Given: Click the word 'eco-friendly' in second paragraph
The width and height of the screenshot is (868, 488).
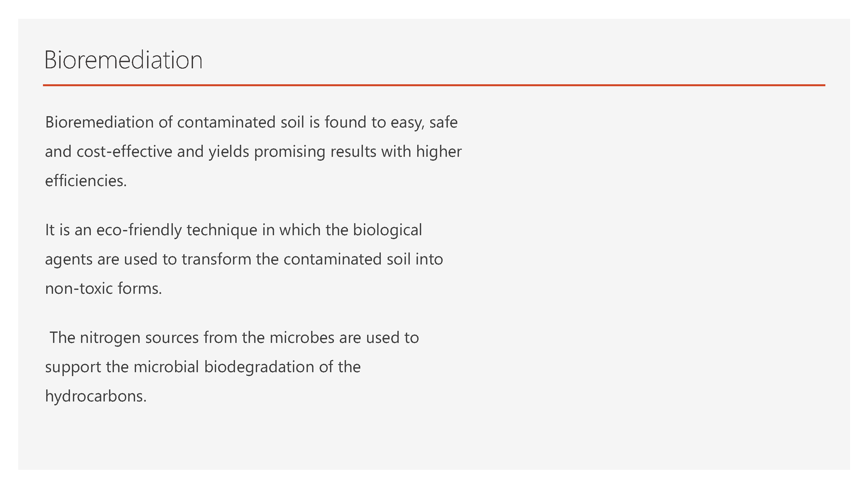Looking at the screenshot, I should (139, 231).
